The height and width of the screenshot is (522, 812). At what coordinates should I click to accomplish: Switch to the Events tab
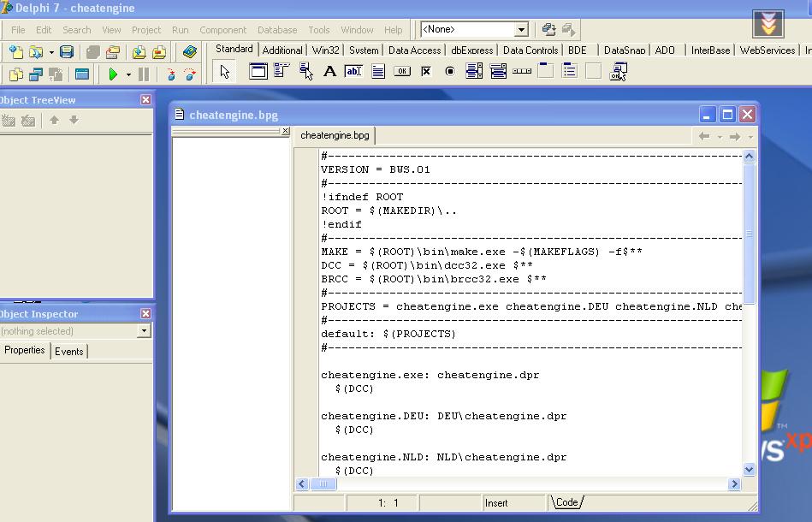click(x=69, y=352)
